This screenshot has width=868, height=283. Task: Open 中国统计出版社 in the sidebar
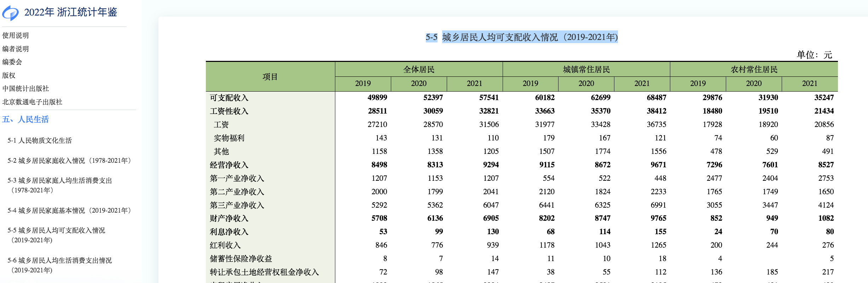(25, 88)
